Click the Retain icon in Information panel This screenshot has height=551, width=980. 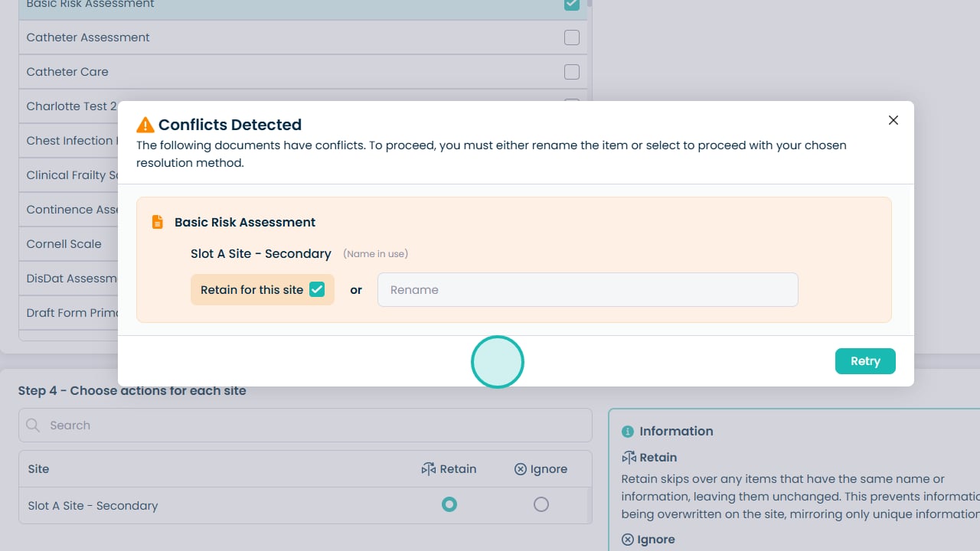[x=629, y=458]
